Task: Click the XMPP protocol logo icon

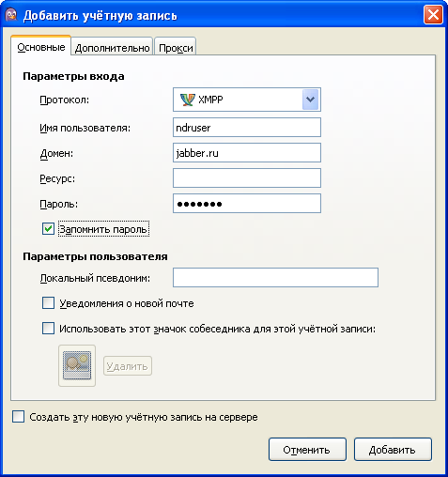Action: [x=187, y=100]
